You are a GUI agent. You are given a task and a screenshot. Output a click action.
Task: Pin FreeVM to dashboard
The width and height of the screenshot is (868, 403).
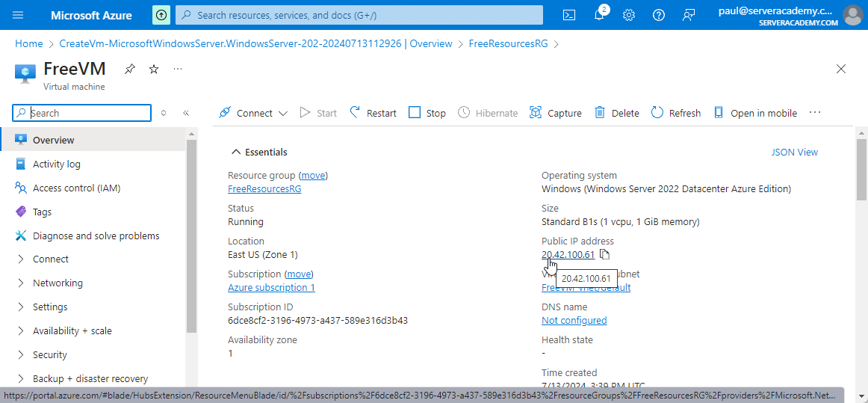coord(129,69)
